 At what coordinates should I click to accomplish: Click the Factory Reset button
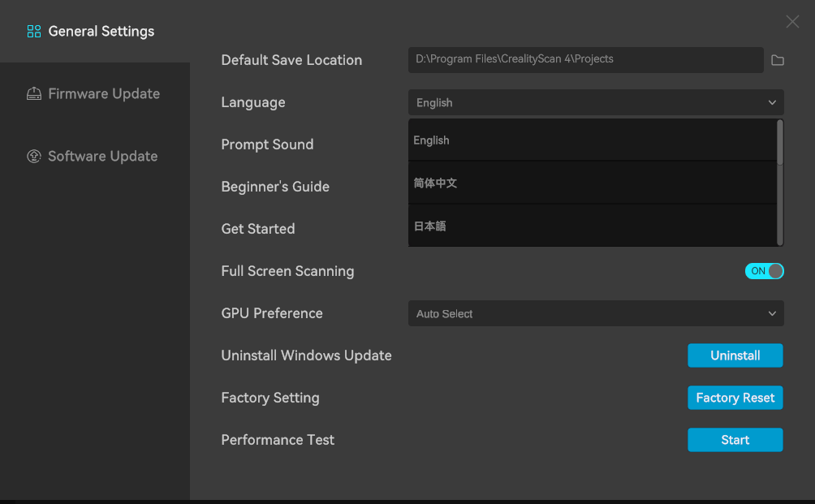(x=735, y=398)
